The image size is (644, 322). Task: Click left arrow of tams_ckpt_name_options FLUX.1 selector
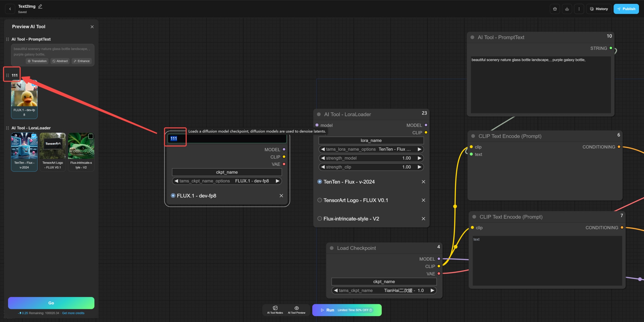pyautogui.click(x=176, y=181)
